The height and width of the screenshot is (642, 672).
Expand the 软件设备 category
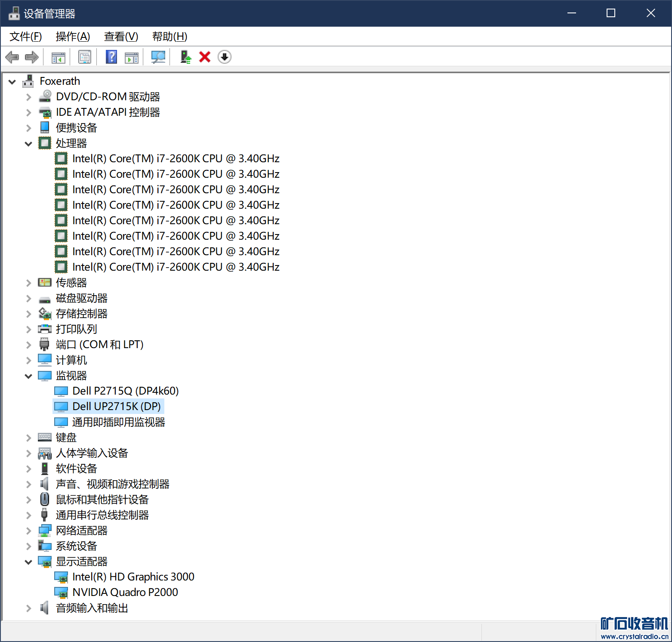[x=28, y=469]
